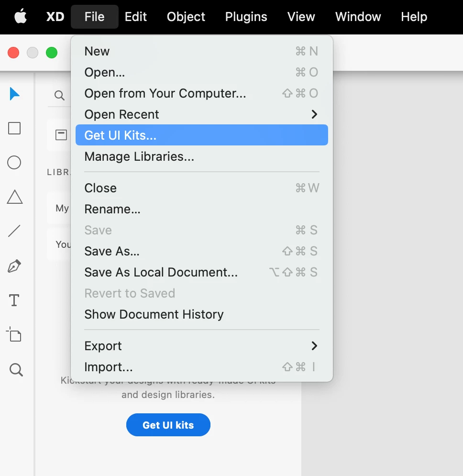The width and height of the screenshot is (463, 476).
Task: Open the View menu
Action: point(301,17)
